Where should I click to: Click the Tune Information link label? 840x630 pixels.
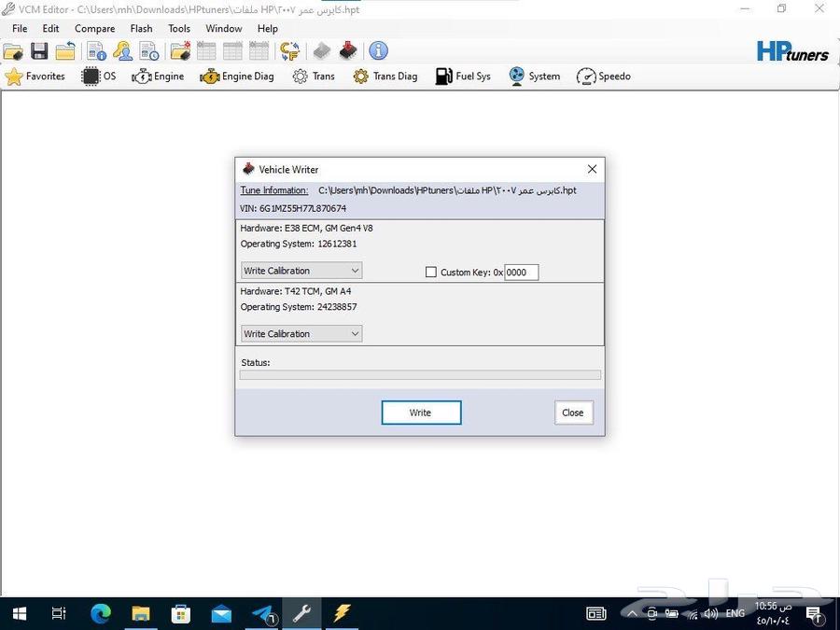(x=273, y=190)
